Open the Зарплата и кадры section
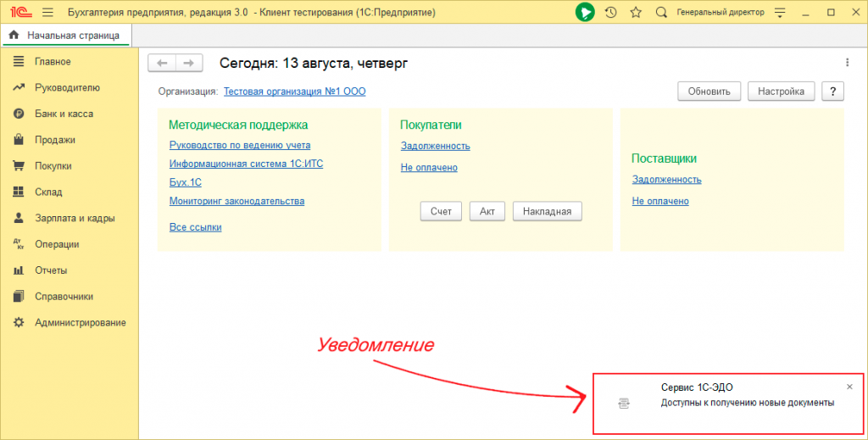Image resolution: width=868 pixels, height=440 pixels. click(75, 218)
